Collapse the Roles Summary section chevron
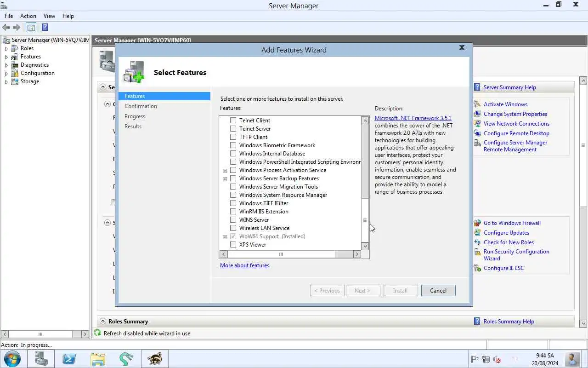Screen dimensions: 588x368 pos(102,322)
